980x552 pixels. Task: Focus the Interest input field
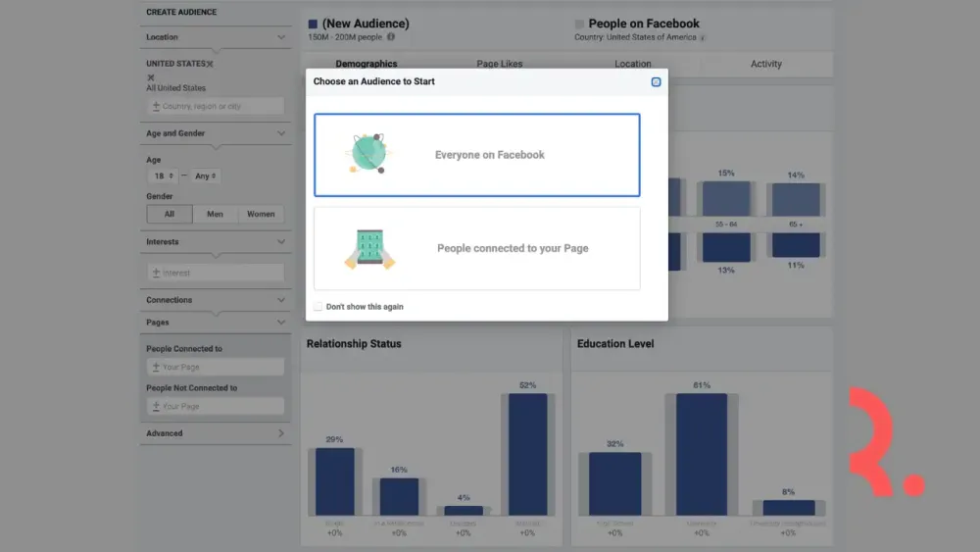(x=216, y=273)
